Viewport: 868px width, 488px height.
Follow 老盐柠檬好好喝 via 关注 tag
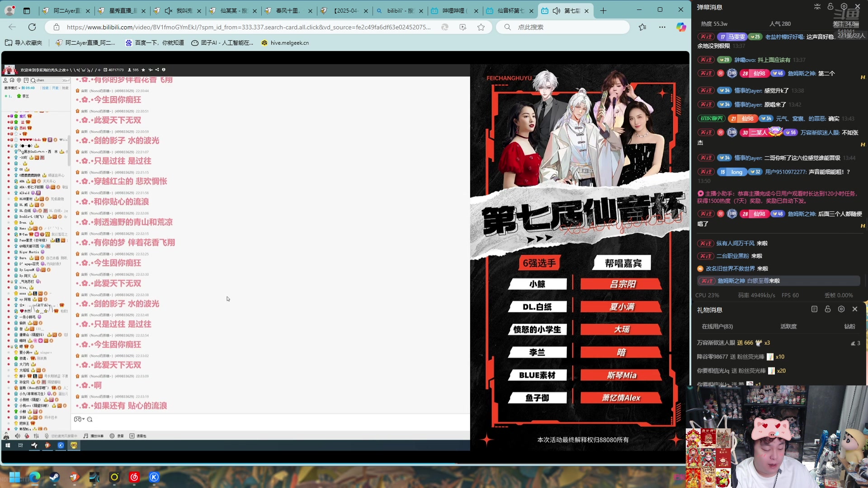pyautogui.click(x=706, y=37)
